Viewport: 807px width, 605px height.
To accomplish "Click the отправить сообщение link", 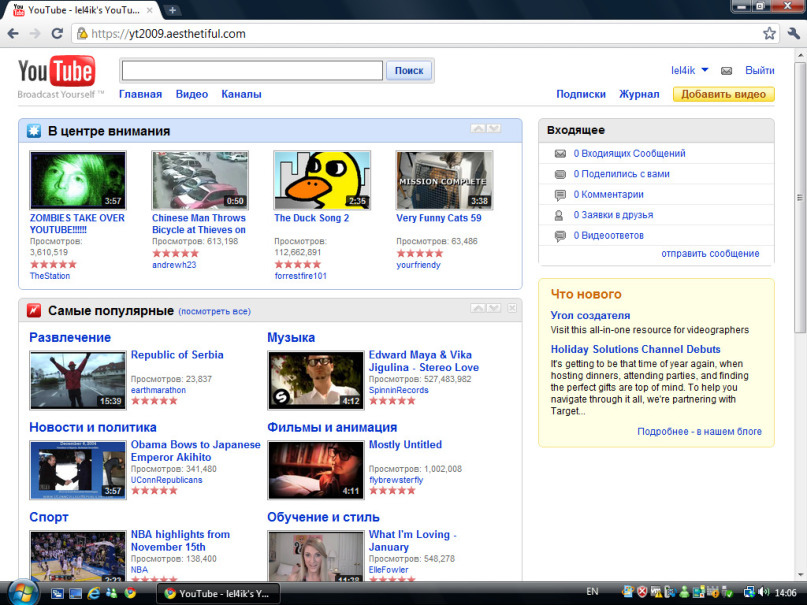I will pyautogui.click(x=710, y=254).
